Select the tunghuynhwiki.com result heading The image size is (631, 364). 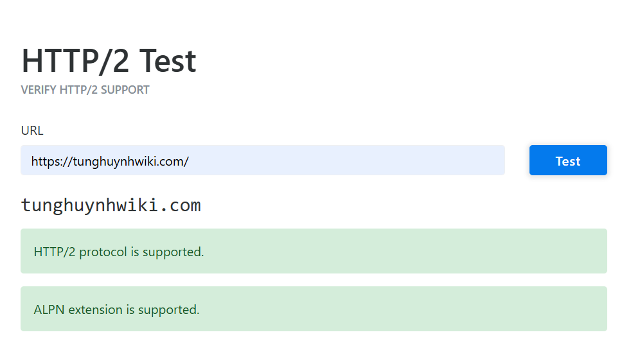[x=111, y=205]
